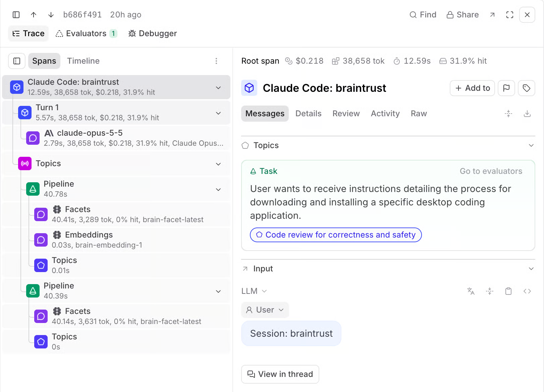Collapse the Turn 1 span
Viewport: 544px width, 392px height.
[x=218, y=113]
